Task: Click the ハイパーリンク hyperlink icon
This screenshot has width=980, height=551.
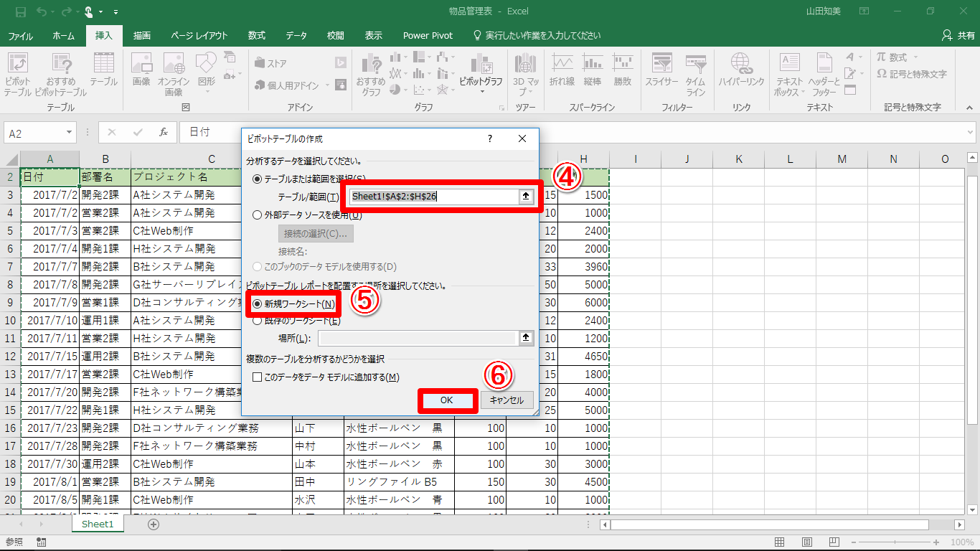Action: tap(742, 70)
